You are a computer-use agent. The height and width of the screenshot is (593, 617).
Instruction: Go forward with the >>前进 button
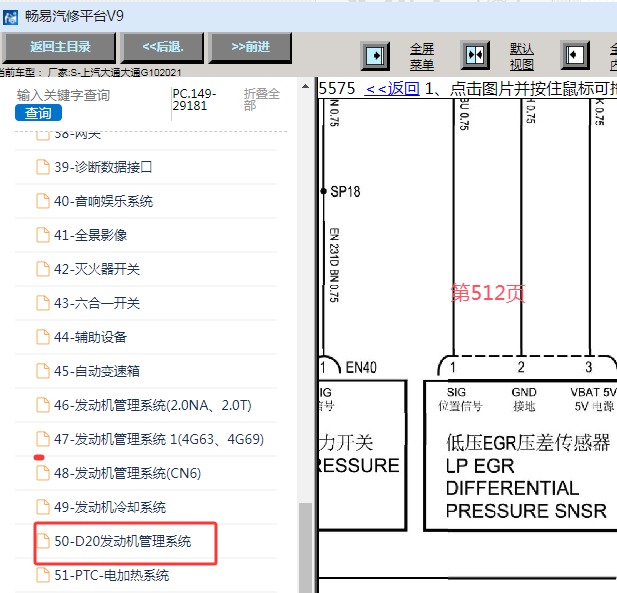251,48
